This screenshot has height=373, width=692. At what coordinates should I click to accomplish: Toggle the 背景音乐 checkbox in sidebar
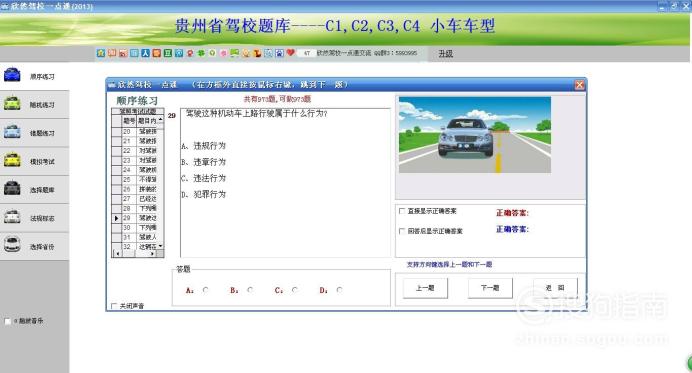point(8,321)
